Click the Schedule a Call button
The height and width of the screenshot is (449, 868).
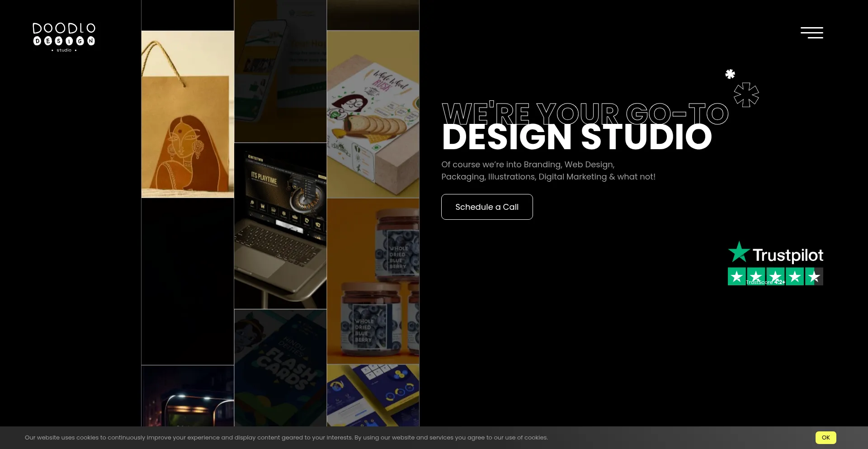pos(487,207)
